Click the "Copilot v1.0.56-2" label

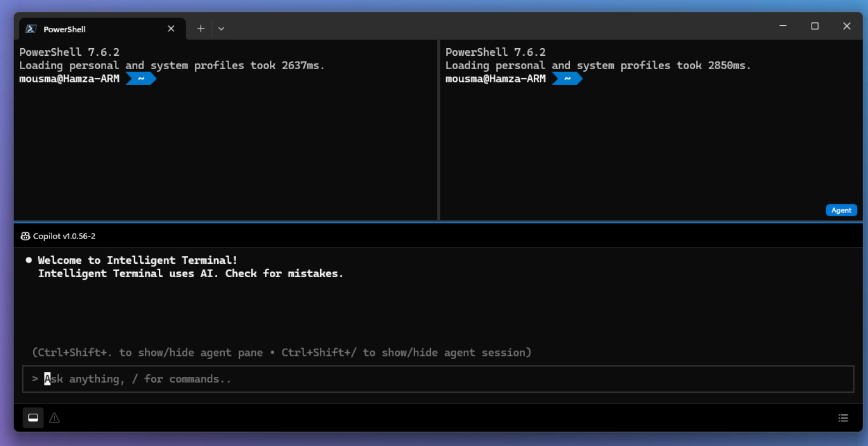point(64,236)
